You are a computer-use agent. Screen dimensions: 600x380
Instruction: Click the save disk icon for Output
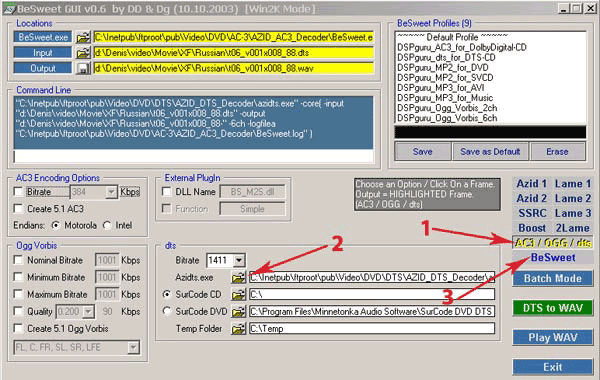[x=83, y=68]
